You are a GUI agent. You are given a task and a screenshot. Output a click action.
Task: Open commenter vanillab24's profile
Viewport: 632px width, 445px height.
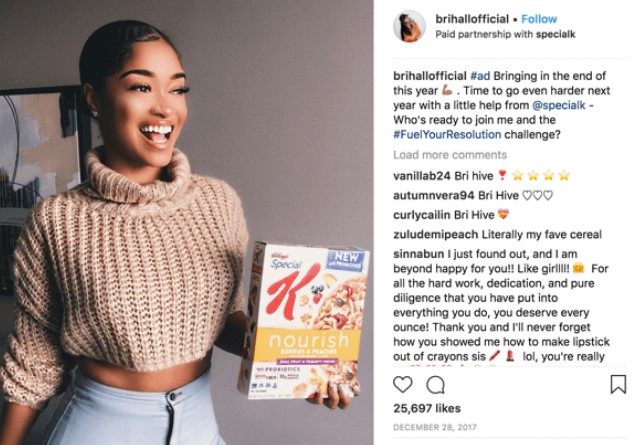tap(422, 176)
